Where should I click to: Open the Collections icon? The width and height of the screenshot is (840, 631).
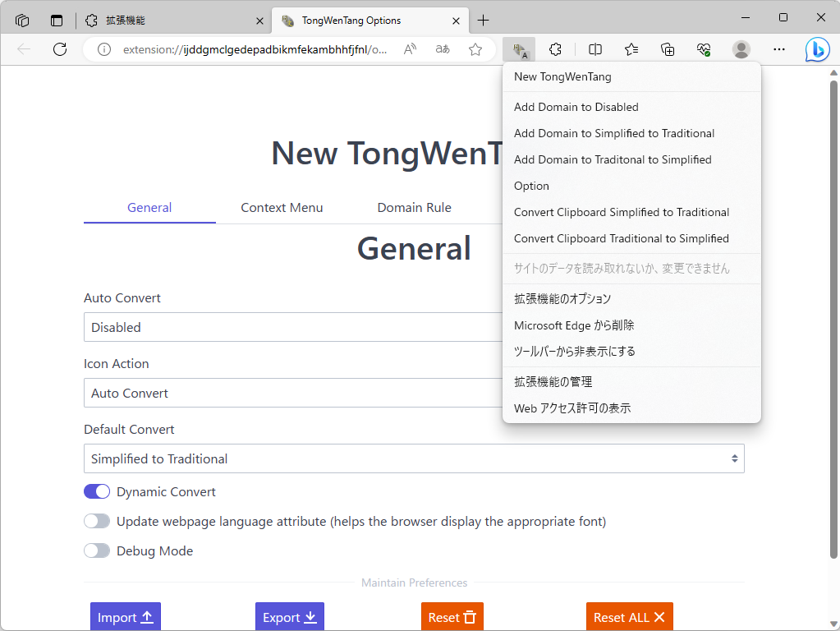tap(668, 50)
